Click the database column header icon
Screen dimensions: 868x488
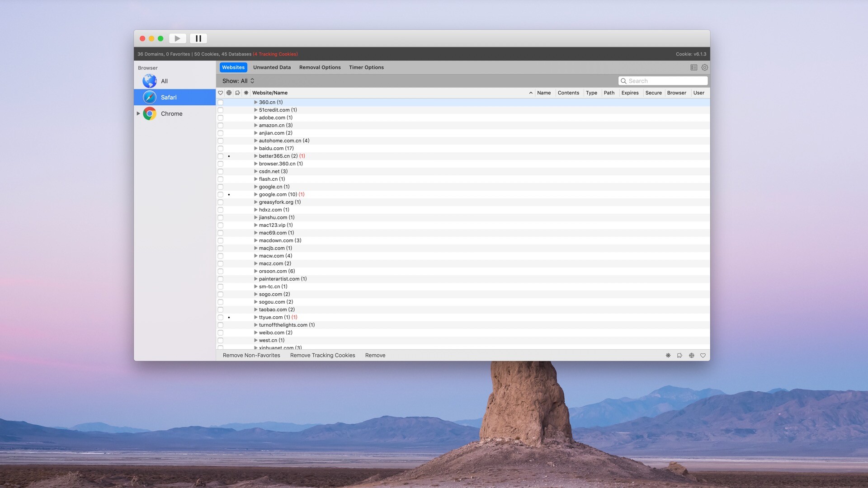point(238,93)
